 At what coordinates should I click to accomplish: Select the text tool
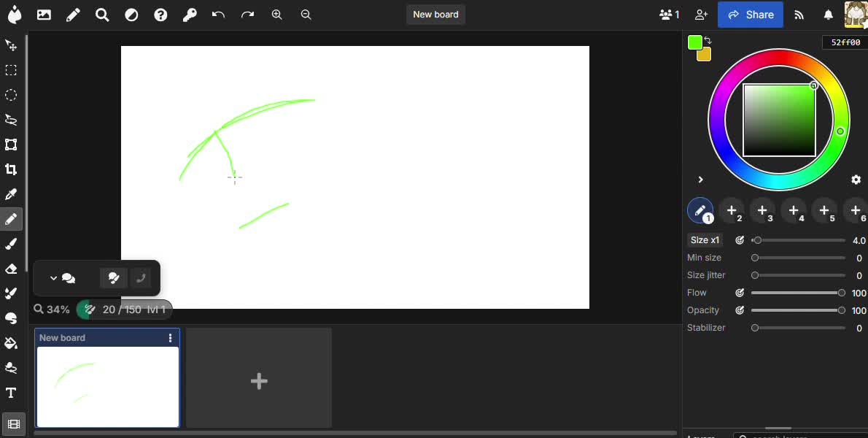pos(11,393)
